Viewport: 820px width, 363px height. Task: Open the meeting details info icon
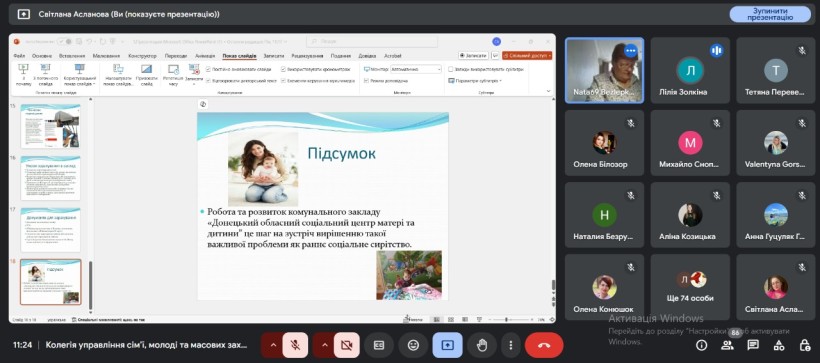tap(701, 345)
